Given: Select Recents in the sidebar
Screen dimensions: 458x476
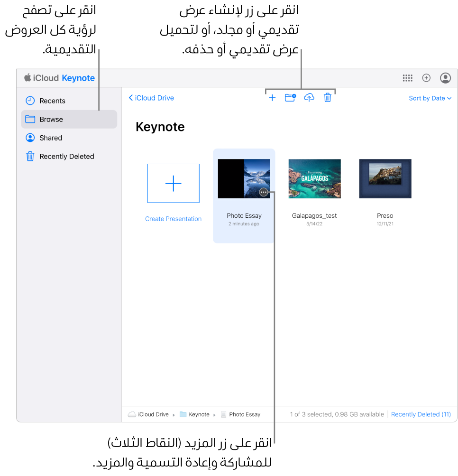Looking at the screenshot, I should 69,101.
